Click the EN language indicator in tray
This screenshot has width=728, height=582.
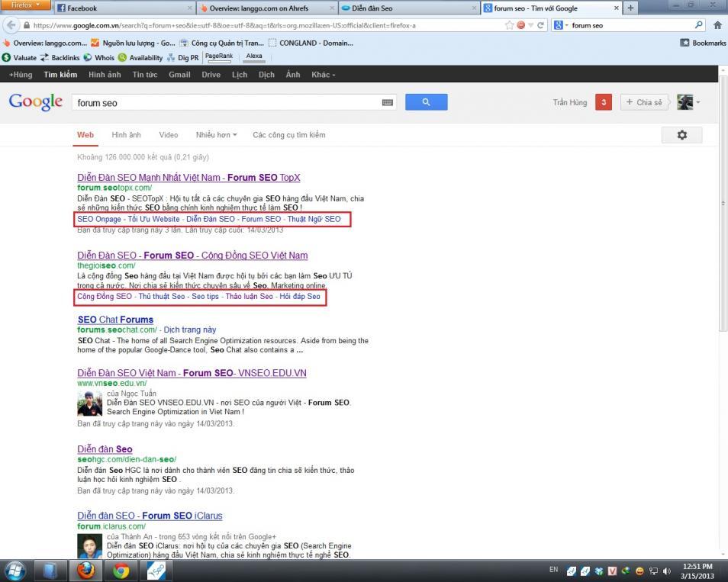tap(553, 570)
